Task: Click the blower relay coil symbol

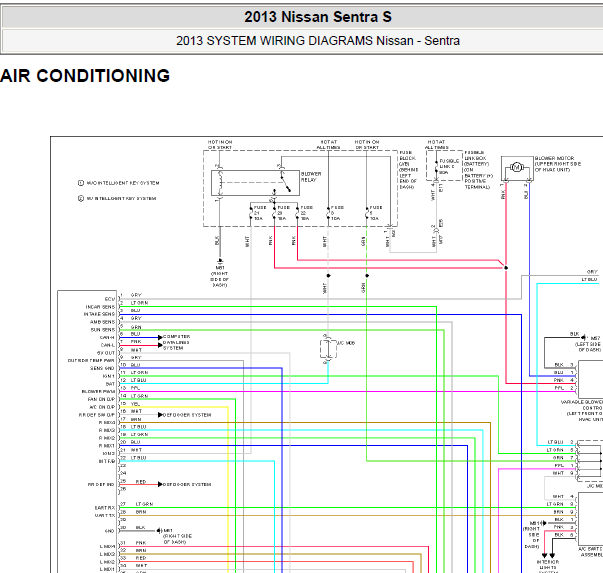Action: click(x=220, y=182)
